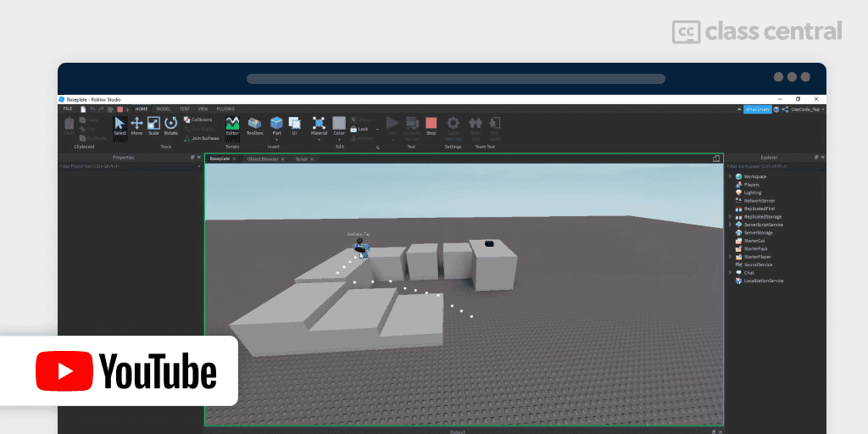Toggle the Lock tool
This screenshot has height=434, width=868.
359,129
